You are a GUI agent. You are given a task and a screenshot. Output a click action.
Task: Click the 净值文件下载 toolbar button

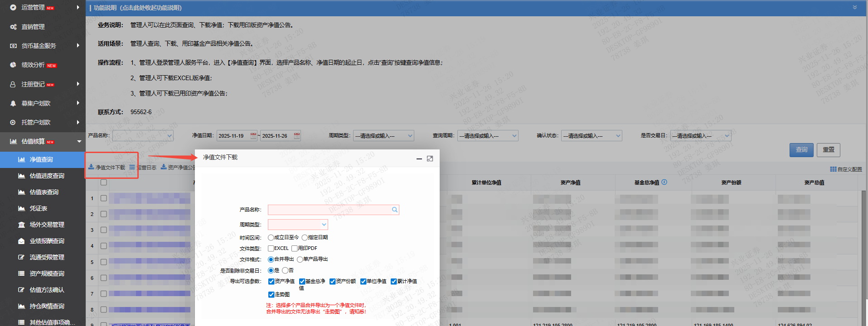(x=107, y=167)
